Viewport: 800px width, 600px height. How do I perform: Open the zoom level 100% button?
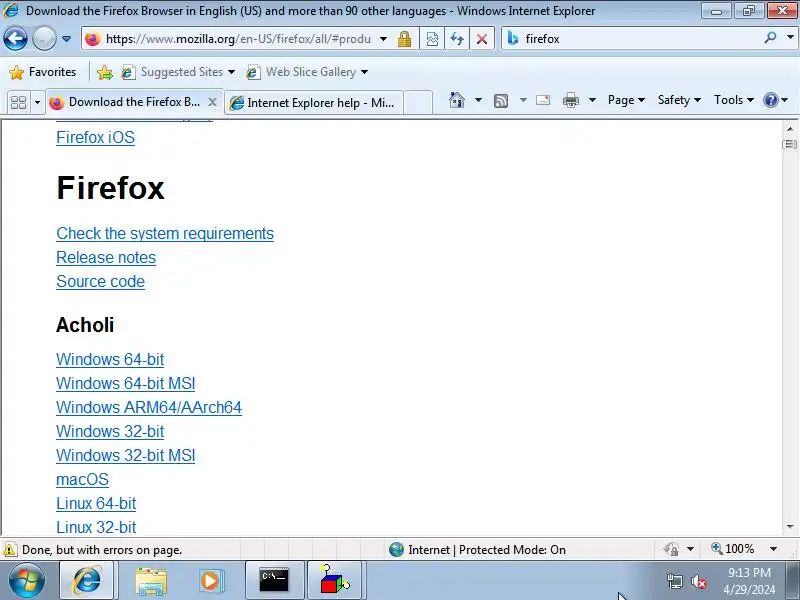tap(733, 549)
